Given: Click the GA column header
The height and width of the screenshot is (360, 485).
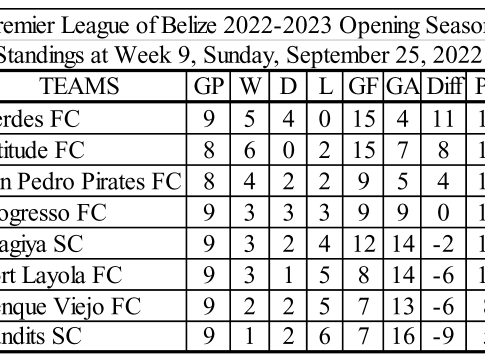Looking at the screenshot, I should click(x=402, y=86).
